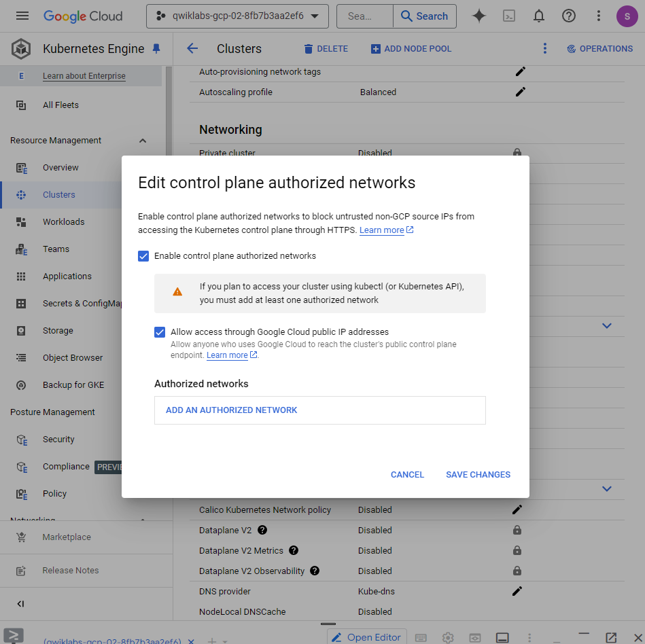Click the Secrets & ConfigMaps sidebar icon
Image resolution: width=645 pixels, height=644 pixels.
(21, 304)
